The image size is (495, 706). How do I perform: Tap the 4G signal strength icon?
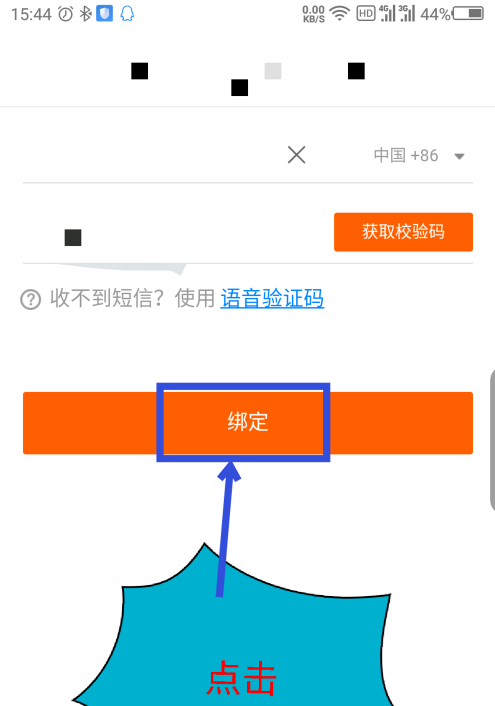[387, 14]
